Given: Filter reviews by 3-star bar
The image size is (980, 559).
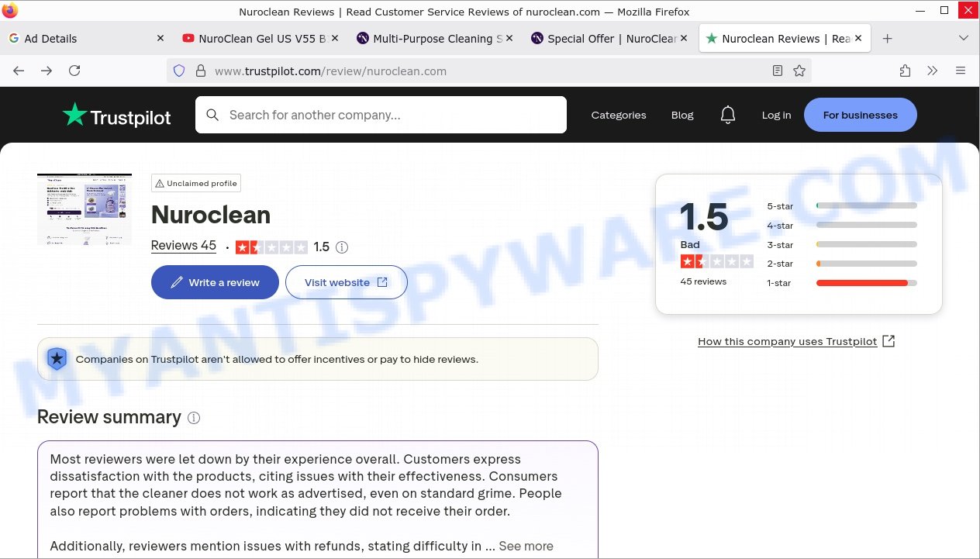Looking at the screenshot, I should tap(842, 245).
